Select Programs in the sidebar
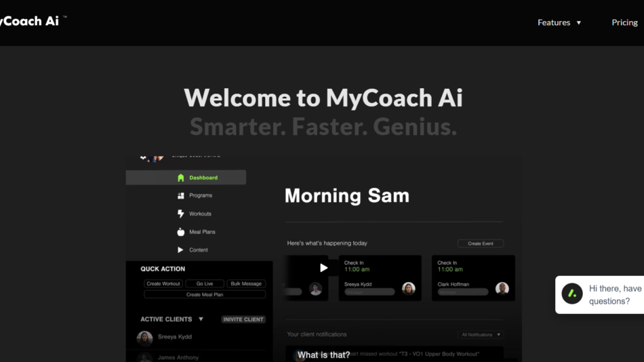 tap(201, 196)
